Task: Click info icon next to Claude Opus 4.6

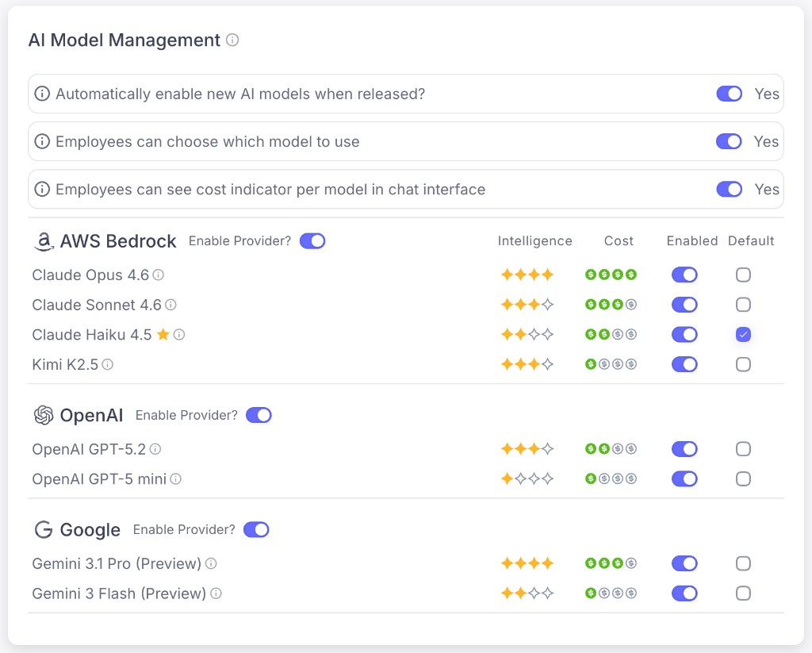Action: tap(159, 275)
